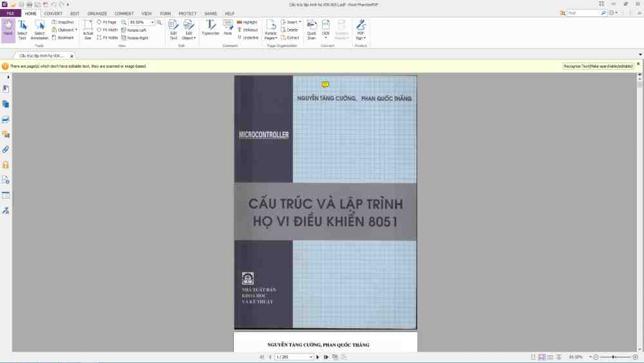Expand the left navigation panel arrow
644x363 pixels.
pyautogui.click(x=8, y=77)
